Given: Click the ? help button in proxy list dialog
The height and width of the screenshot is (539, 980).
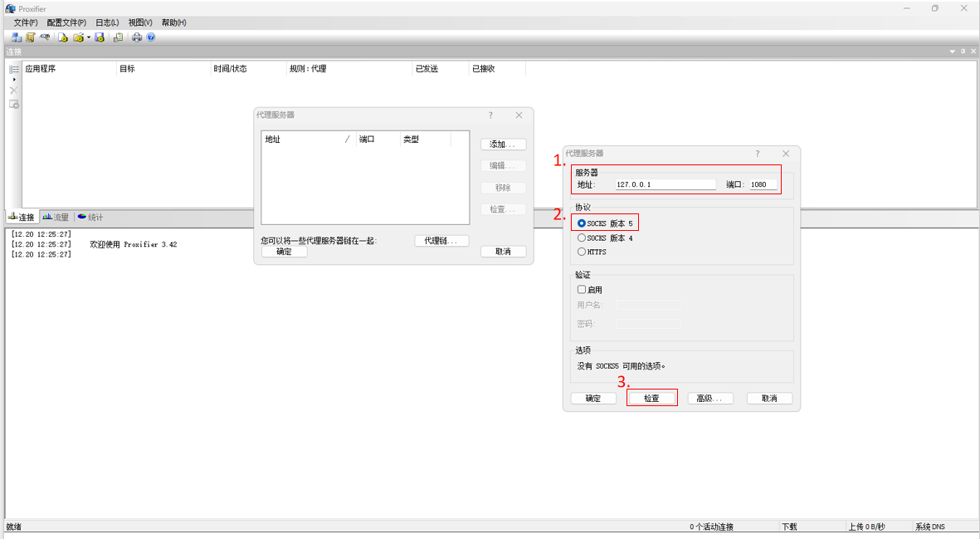Looking at the screenshot, I should point(490,115).
